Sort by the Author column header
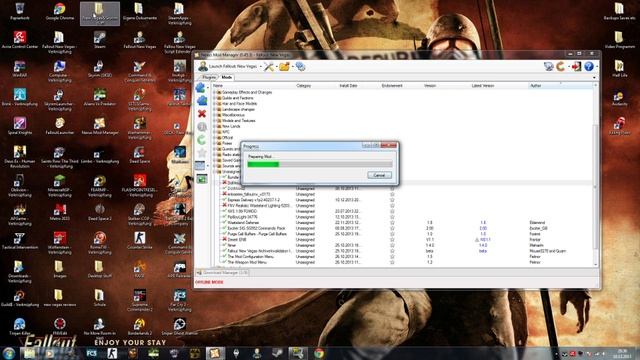640x360 pixels. (x=560, y=86)
